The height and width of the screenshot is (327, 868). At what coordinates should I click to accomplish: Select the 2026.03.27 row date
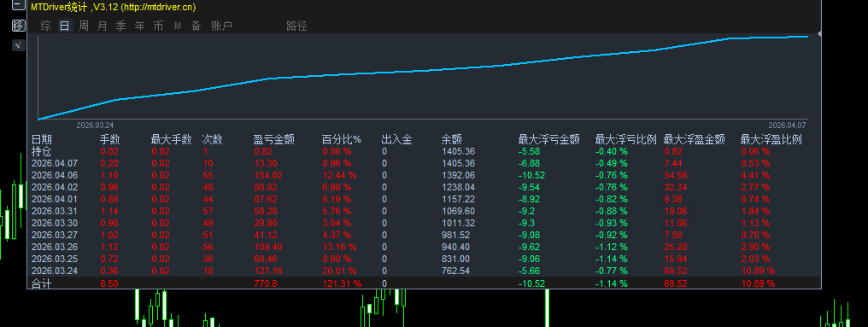click(x=55, y=235)
